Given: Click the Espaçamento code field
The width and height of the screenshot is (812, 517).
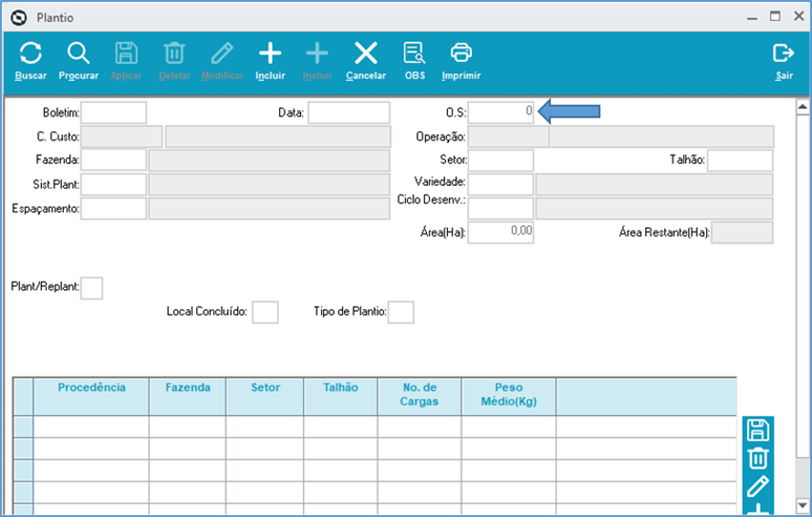Looking at the screenshot, I should click(113, 209).
